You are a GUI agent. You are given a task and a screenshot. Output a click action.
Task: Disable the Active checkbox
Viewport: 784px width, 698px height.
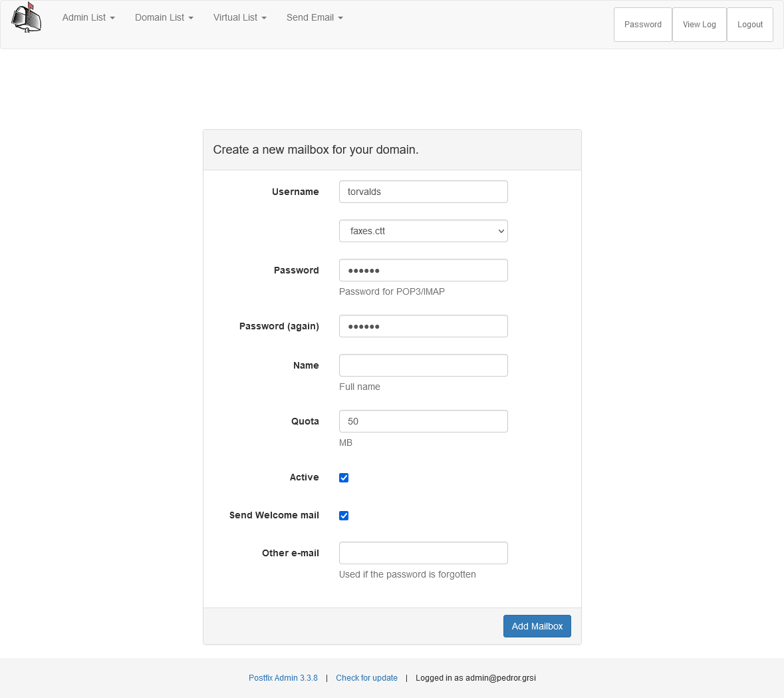(x=344, y=477)
